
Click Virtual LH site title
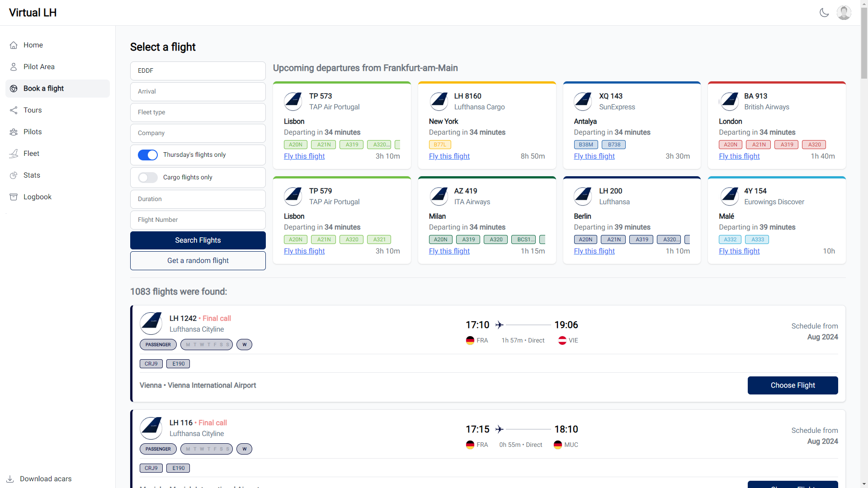click(33, 13)
